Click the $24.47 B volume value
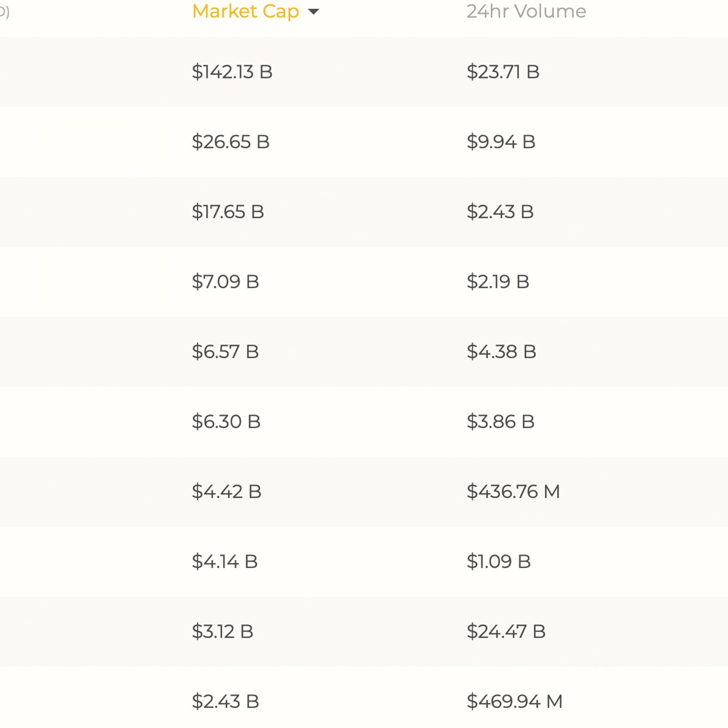728x728 pixels. point(506,632)
